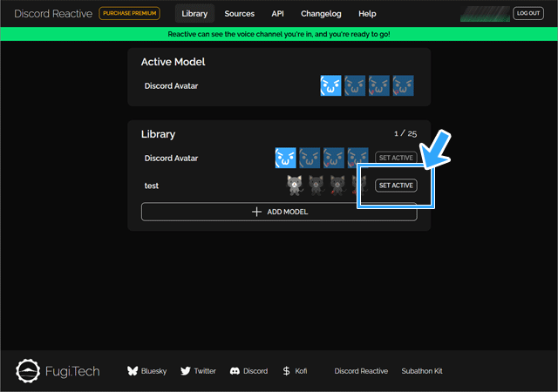Click the plus icon on Add Model
The width and height of the screenshot is (558, 392).
click(256, 212)
